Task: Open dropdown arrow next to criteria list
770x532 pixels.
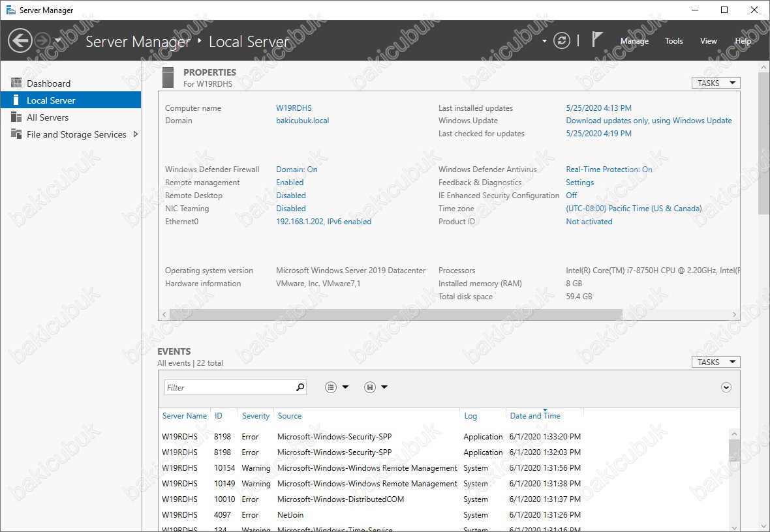Action: [x=345, y=387]
